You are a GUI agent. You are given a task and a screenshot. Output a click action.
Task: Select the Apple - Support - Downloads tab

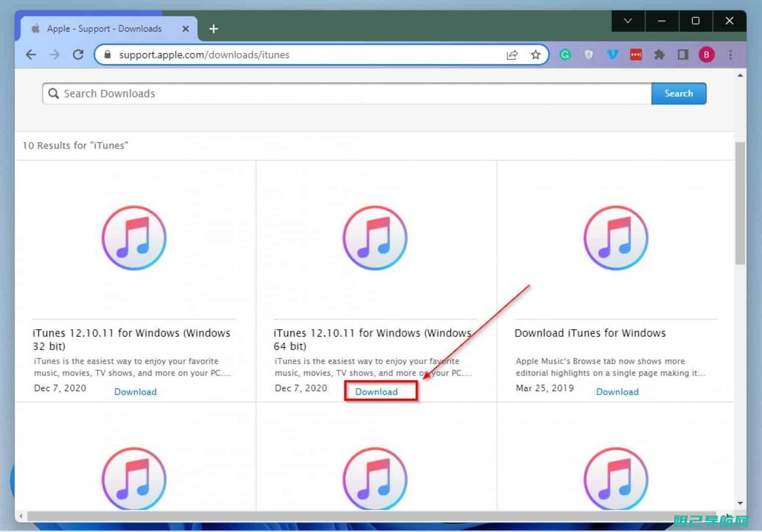coord(109,29)
